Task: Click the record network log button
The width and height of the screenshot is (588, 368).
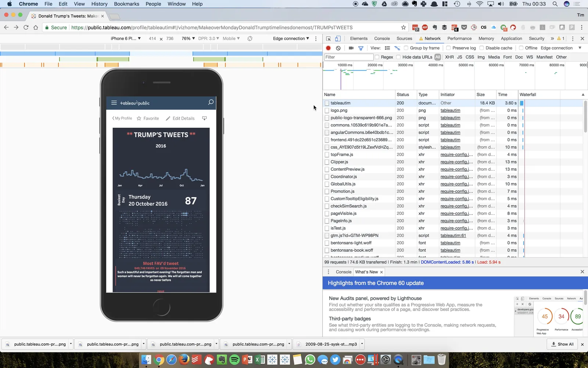Action: click(328, 48)
